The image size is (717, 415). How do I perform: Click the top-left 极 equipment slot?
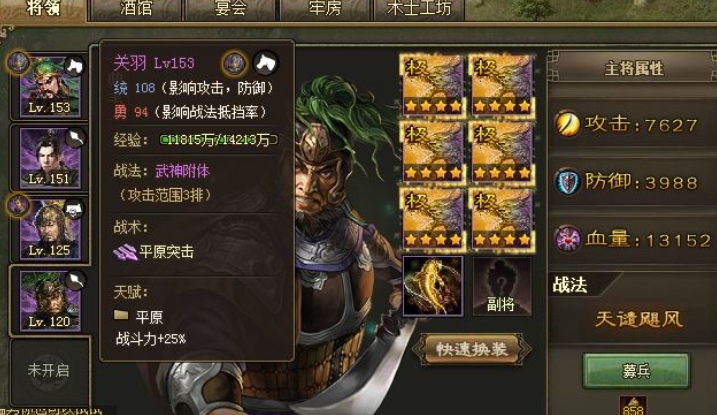point(433,85)
